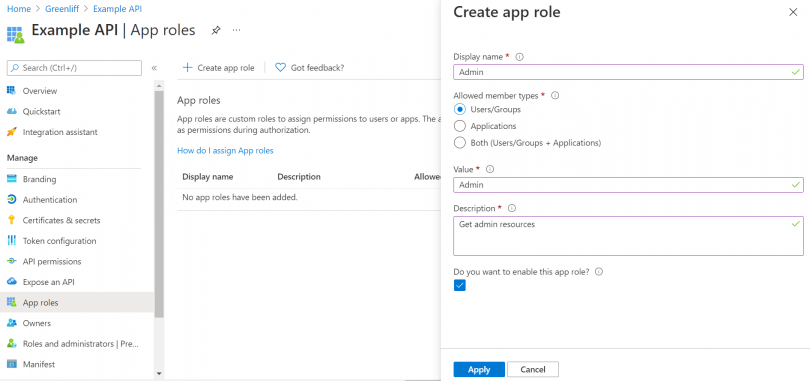Click the Branding icon
Screen dimensions: 810x381
point(11,179)
